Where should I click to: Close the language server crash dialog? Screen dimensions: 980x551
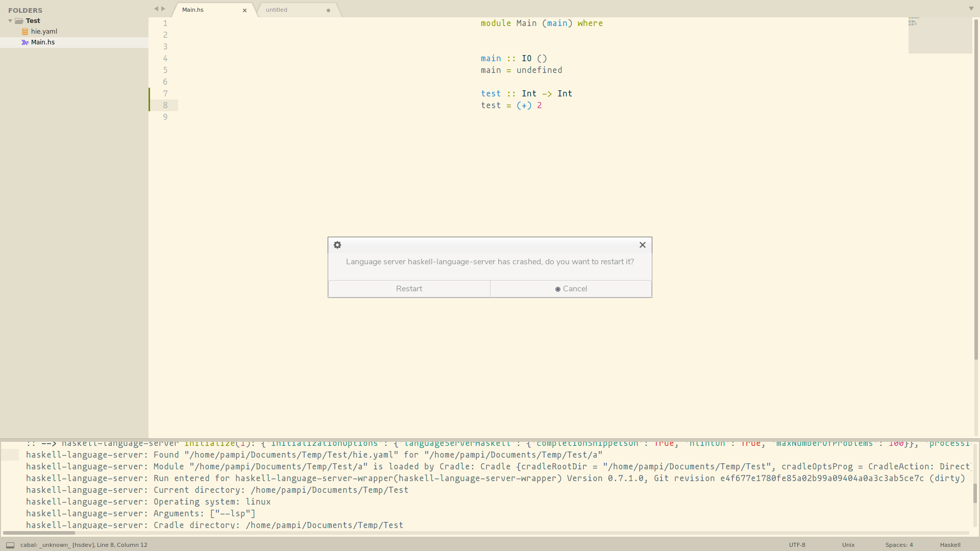[x=643, y=245]
